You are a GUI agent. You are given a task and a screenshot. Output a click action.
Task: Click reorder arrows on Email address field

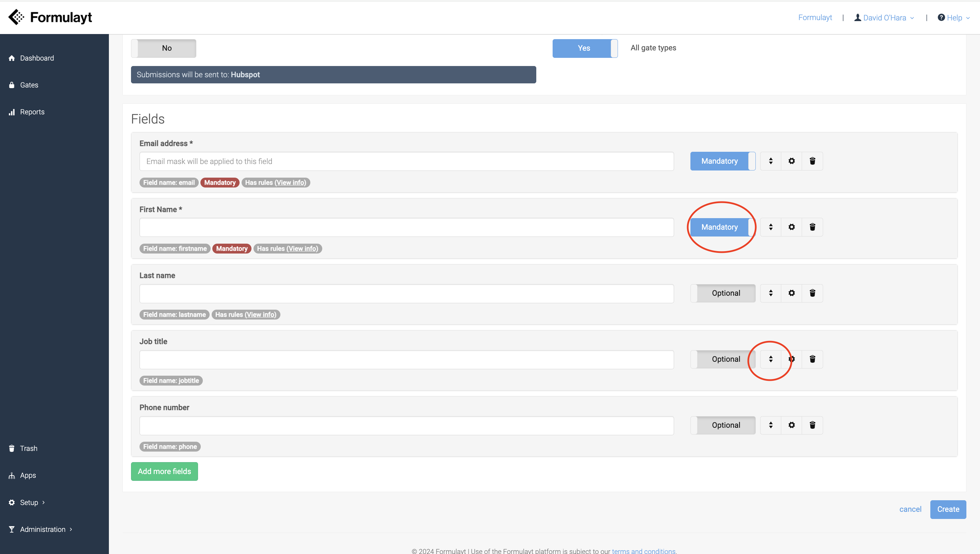(x=770, y=161)
